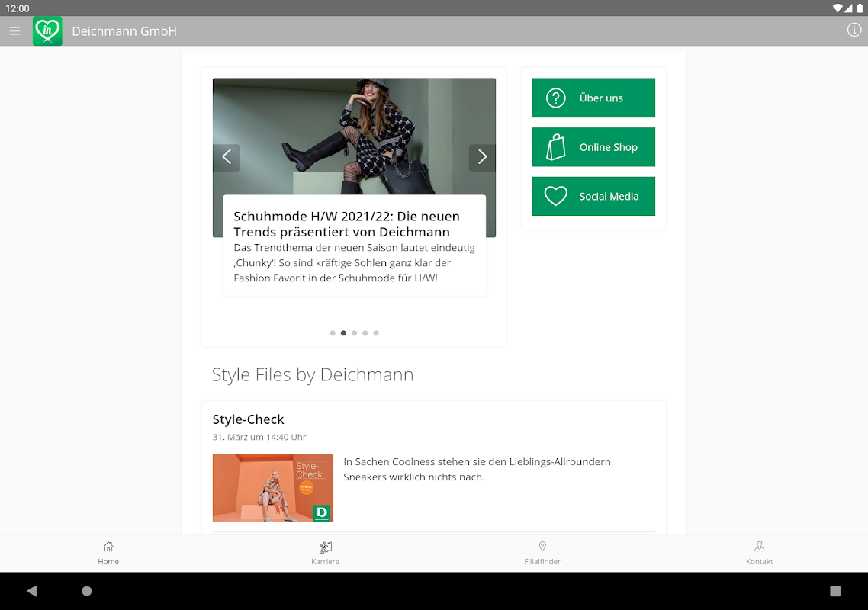
Task: Switch to the Karriere tab
Action: coord(326,554)
